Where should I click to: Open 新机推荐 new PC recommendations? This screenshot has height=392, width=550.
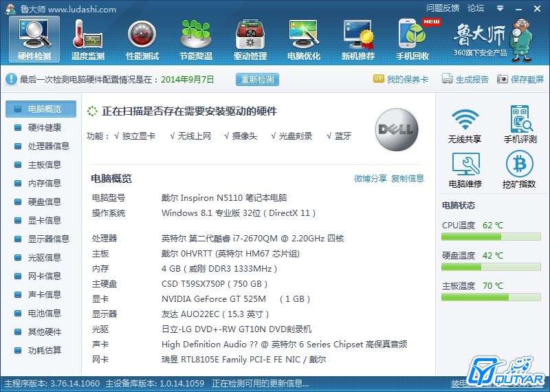(x=358, y=40)
